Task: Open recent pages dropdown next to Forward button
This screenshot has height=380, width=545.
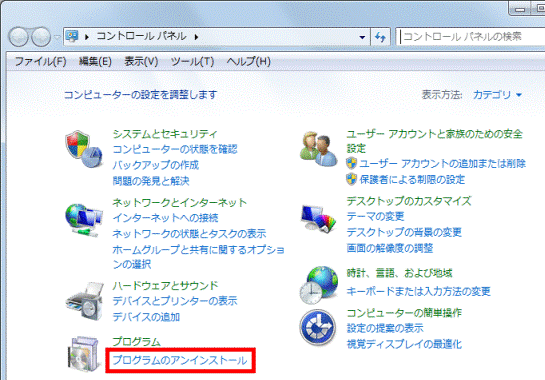Action: 57,37
